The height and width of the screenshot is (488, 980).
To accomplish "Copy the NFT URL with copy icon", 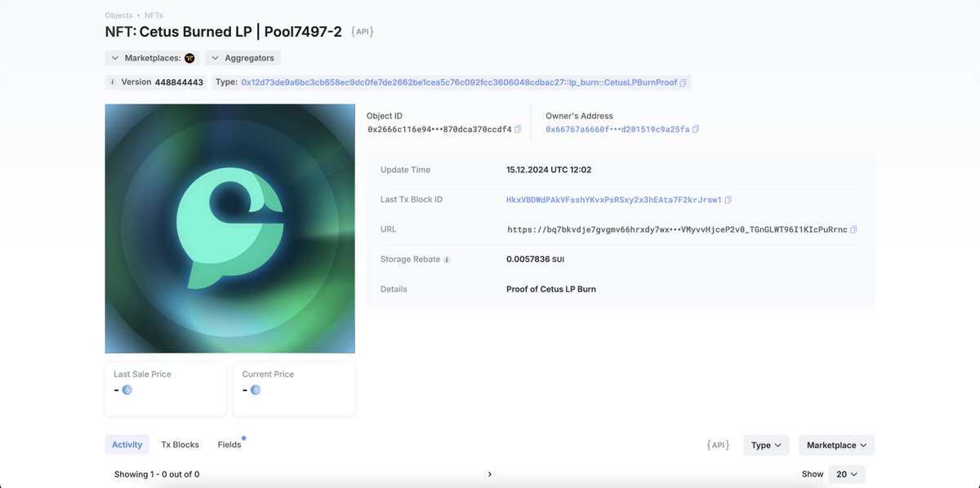I will (853, 230).
